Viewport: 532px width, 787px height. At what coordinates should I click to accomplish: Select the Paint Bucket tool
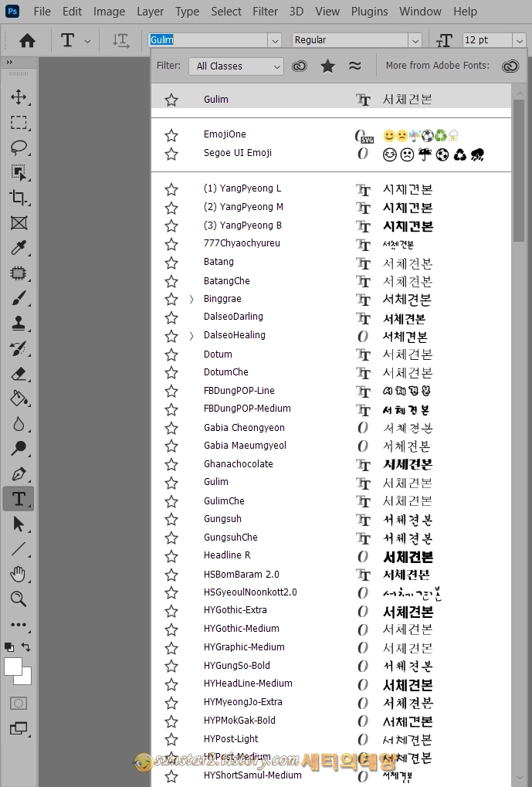pyautogui.click(x=19, y=399)
